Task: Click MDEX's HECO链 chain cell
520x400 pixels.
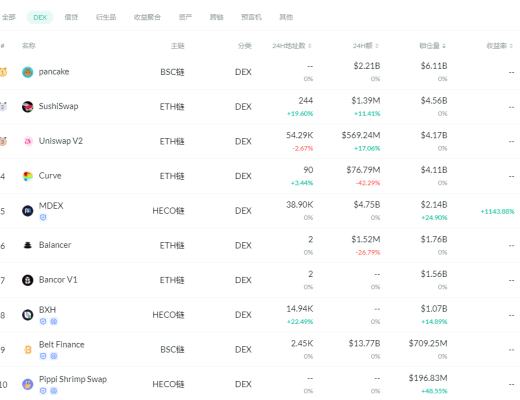Action: tap(168, 211)
